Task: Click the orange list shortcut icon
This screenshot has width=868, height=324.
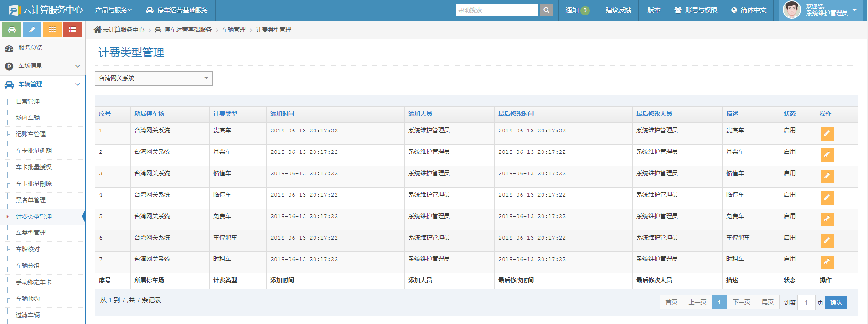Action: tap(52, 30)
